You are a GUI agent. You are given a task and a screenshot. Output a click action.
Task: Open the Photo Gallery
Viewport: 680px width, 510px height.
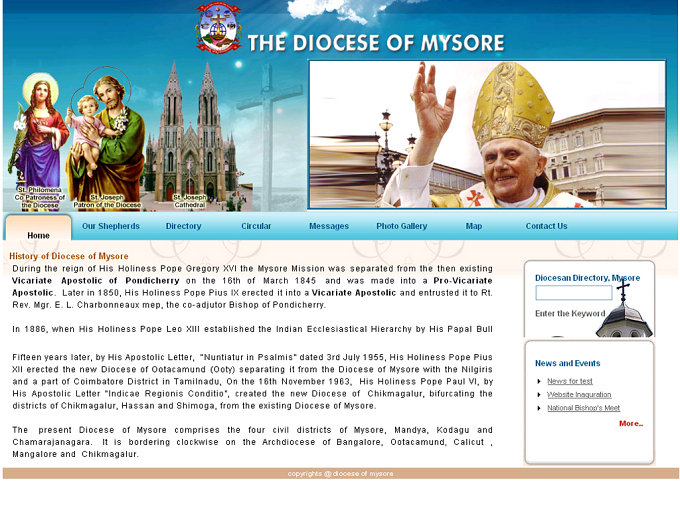(x=402, y=226)
